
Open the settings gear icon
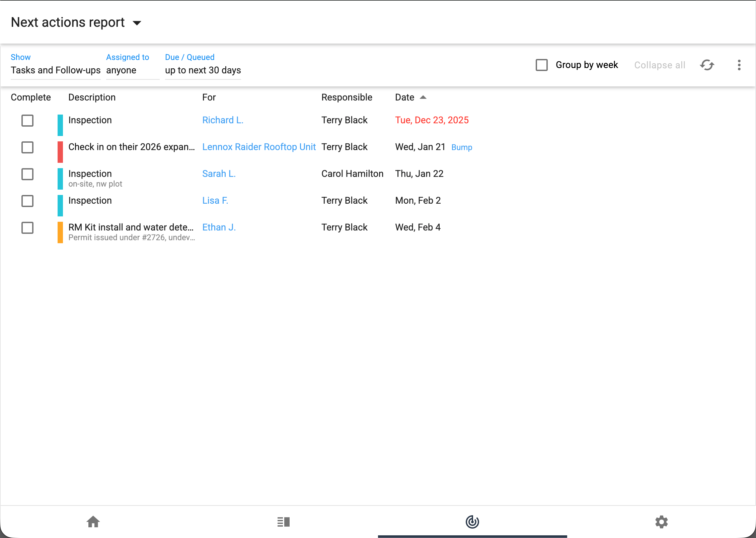[x=661, y=522]
